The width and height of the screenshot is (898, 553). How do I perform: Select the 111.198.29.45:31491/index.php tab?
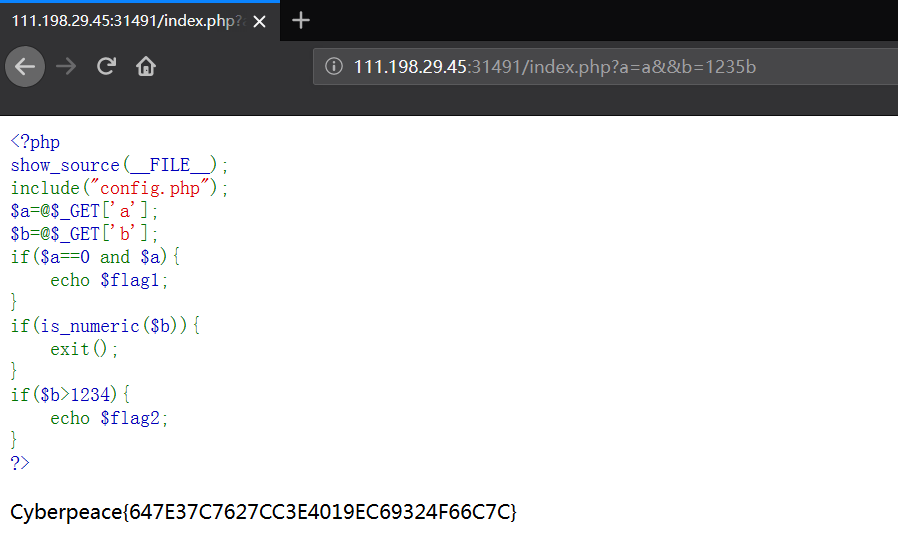tap(140, 21)
